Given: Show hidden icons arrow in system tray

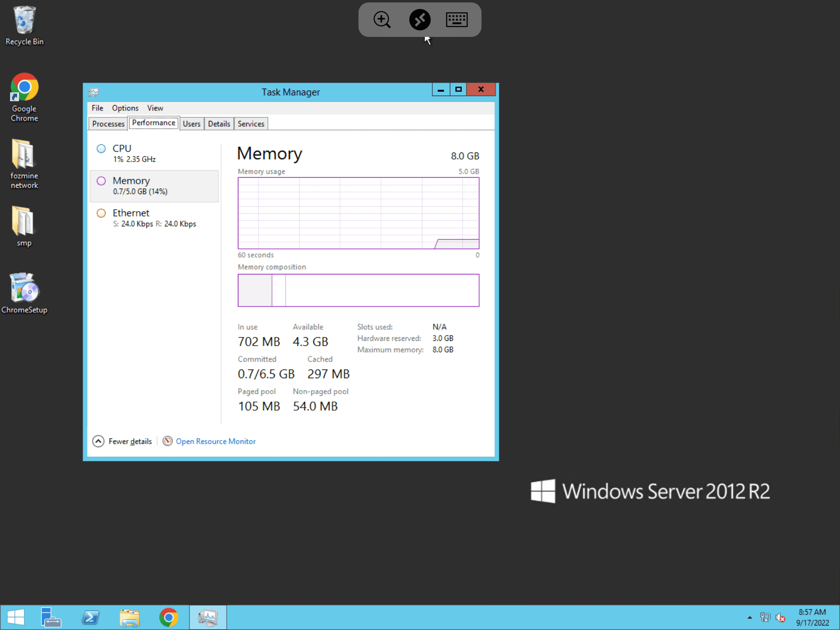Looking at the screenshot, I should pyautogui.click(x=749, y=617).
